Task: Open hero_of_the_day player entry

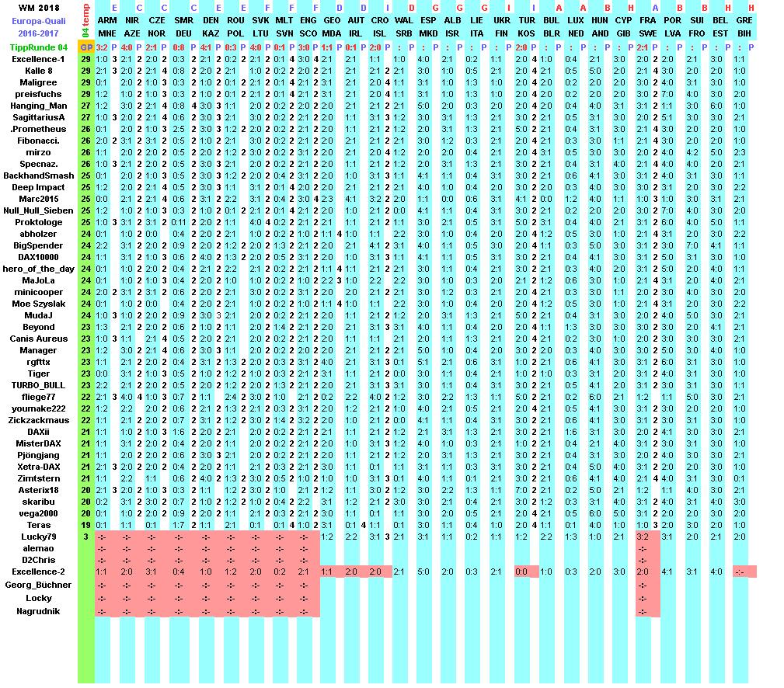Action: click(38, 269)
